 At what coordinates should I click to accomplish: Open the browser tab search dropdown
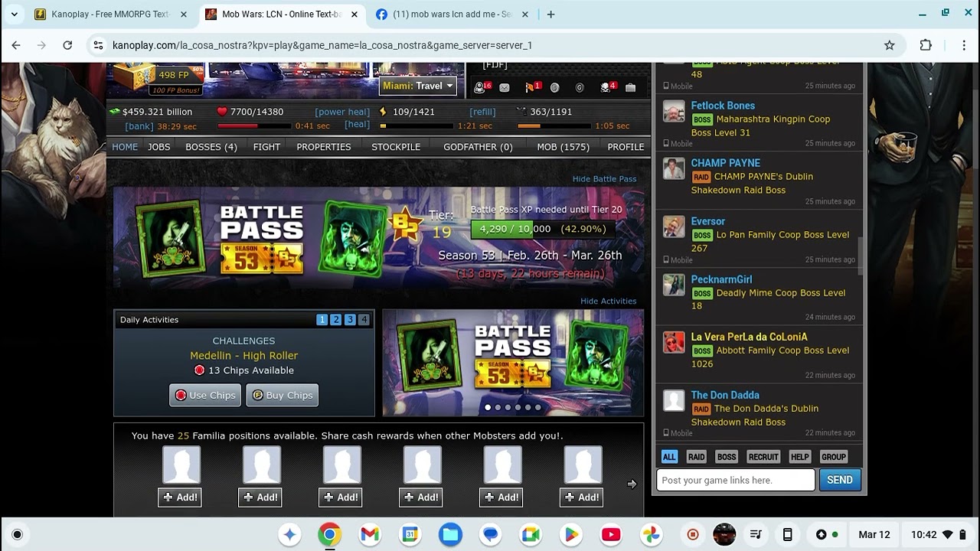14,14
